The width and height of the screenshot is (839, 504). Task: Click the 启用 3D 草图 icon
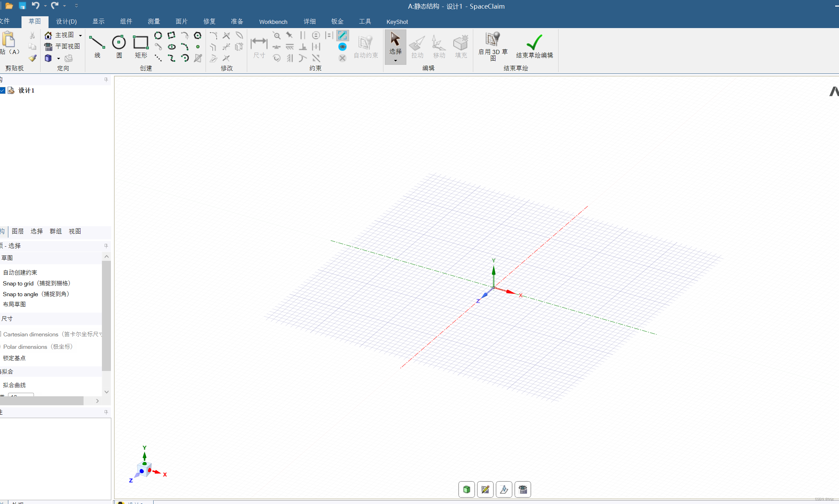pyautogui.click(x=493, y=39)
